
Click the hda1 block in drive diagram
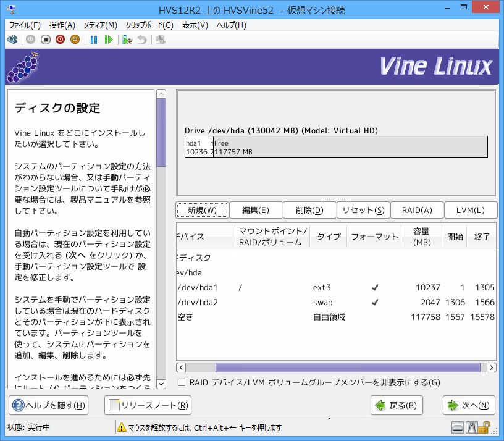pos(196,147)
